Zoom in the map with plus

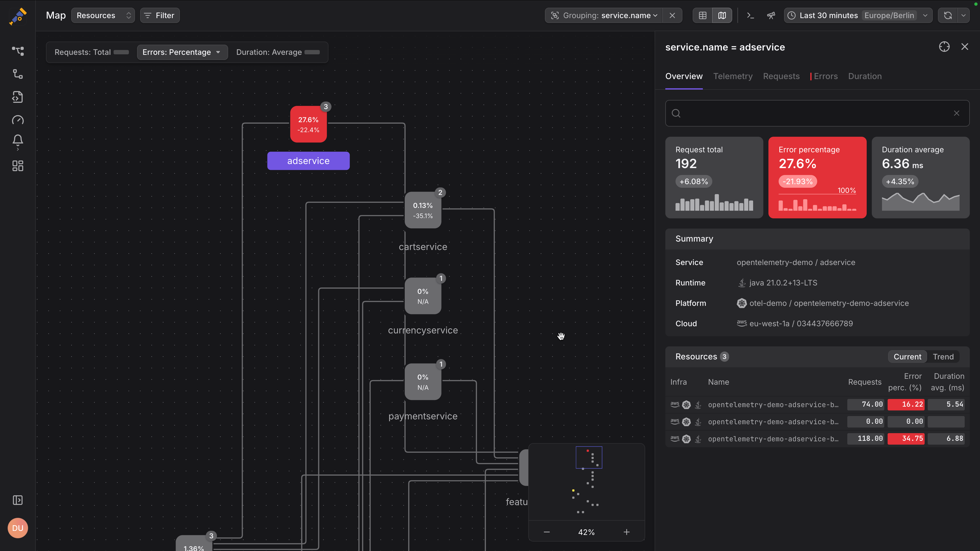(x=627, y=532)
